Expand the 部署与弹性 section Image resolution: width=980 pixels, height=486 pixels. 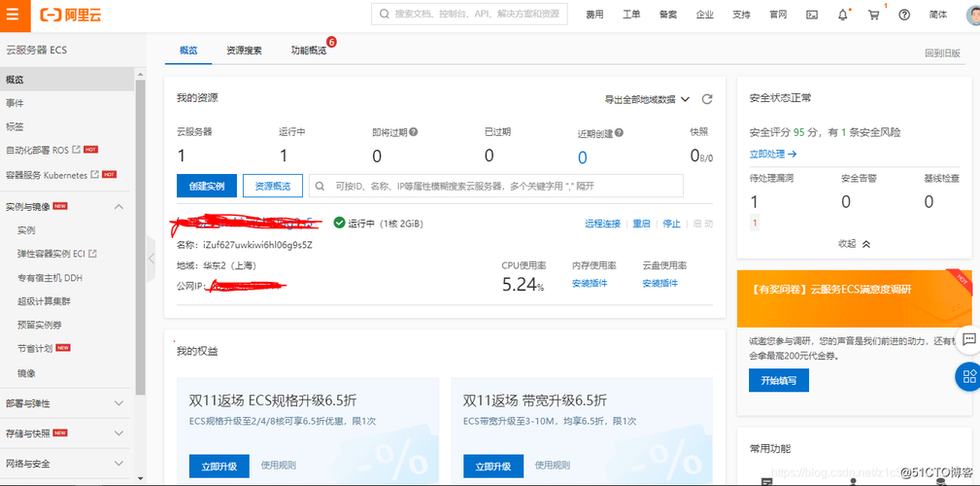[x=118, y=403]
